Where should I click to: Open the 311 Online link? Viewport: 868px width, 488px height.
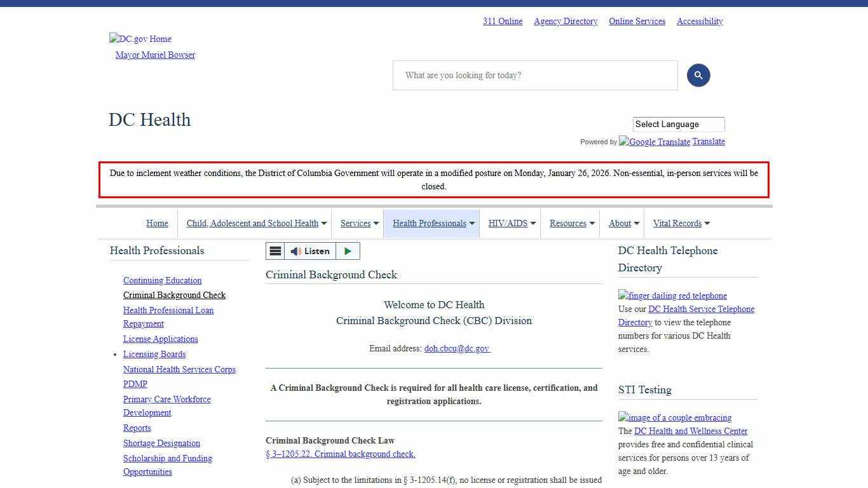click(502, 21)
